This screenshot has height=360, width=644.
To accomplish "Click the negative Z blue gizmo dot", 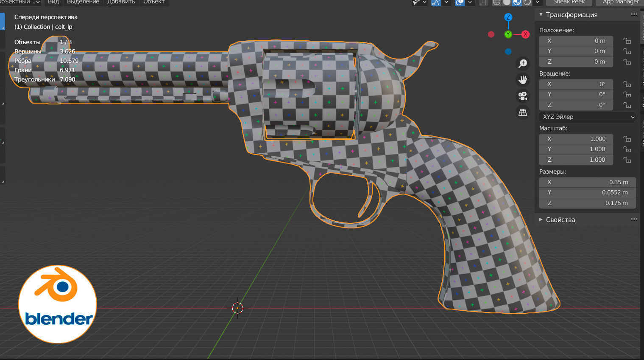I will click(508, 52).
